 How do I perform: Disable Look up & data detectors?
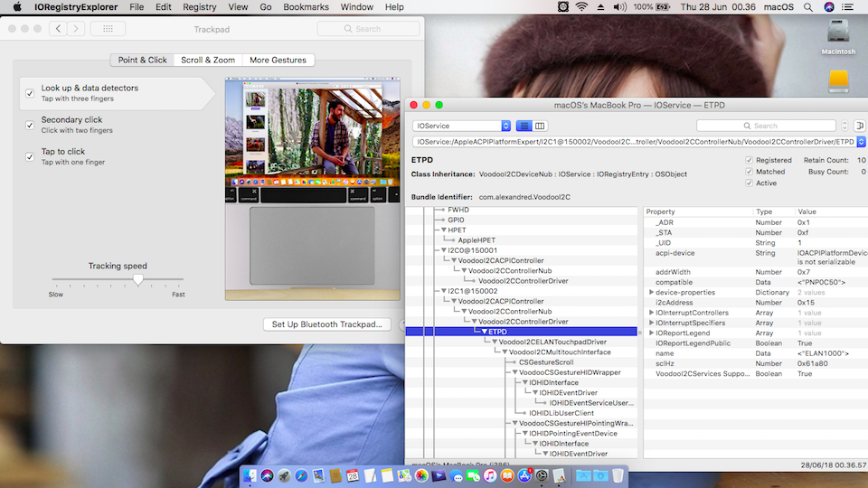pyautogui.click(x=30, y=92)
